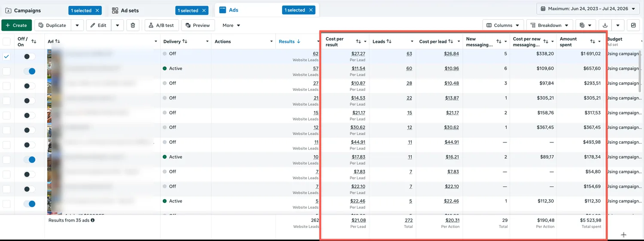
Task: Open the Breakdown dropdown
Action: 550,25
